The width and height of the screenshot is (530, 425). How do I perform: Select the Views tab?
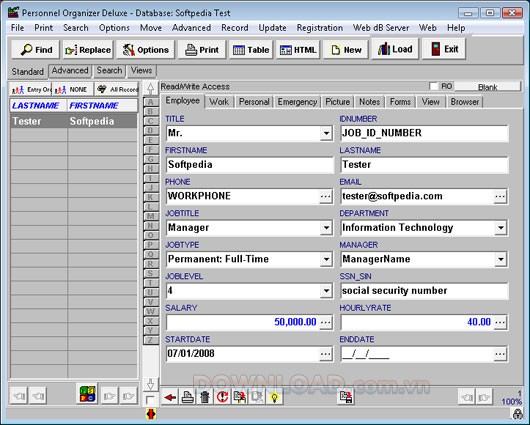pyautogui.click(x=141, y=70)
